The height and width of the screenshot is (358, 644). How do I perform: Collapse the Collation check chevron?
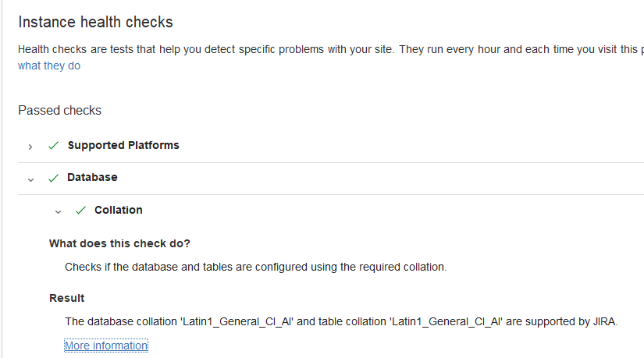point(58,211)
